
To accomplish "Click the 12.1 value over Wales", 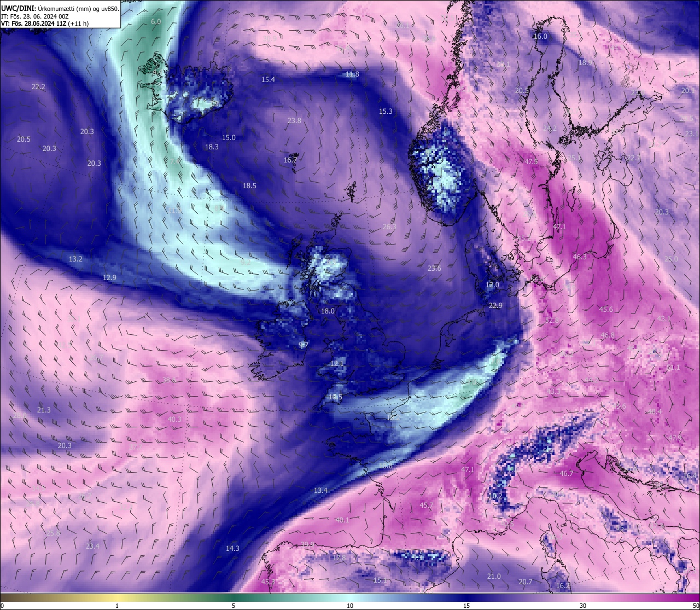I will [x=337, y=363].
